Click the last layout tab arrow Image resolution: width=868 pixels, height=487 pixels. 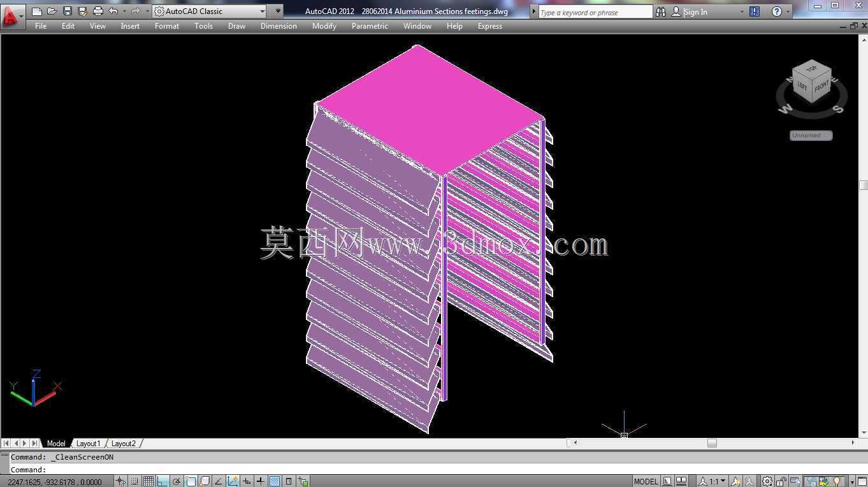pyautogui.click(x=34, y=443)
